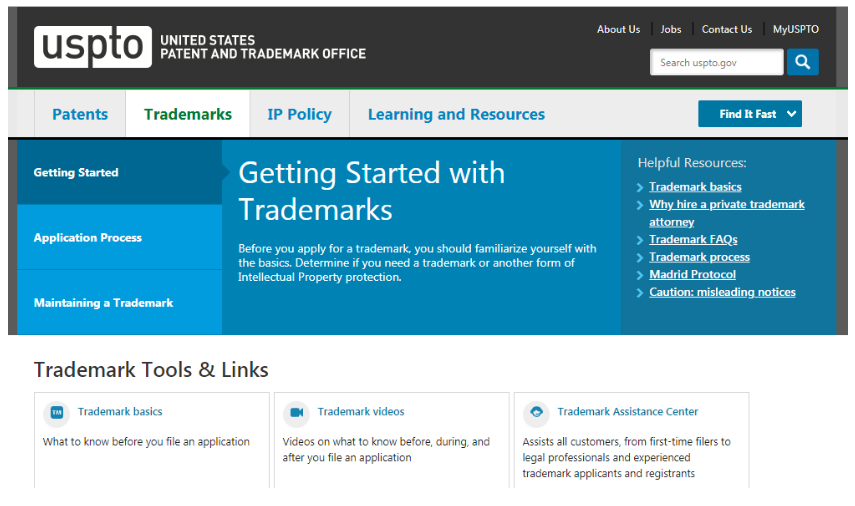Click chevron beside Trademark FAQs
The height and width of the screenshot is (506, 855).
point(640,240)
